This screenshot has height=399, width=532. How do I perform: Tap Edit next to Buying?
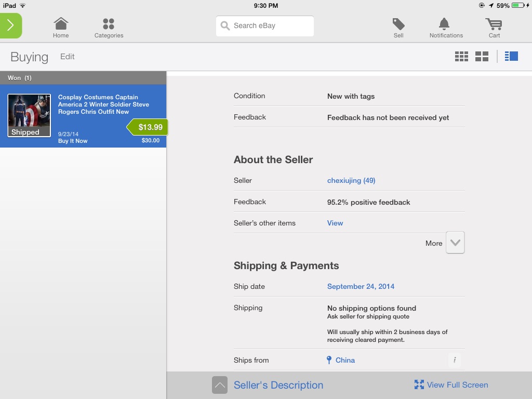click(67, 57)
